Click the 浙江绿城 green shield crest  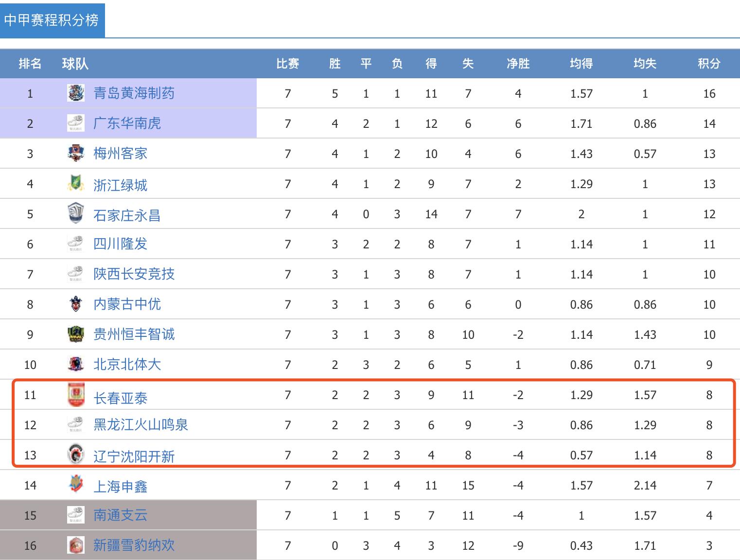(75, 183)
